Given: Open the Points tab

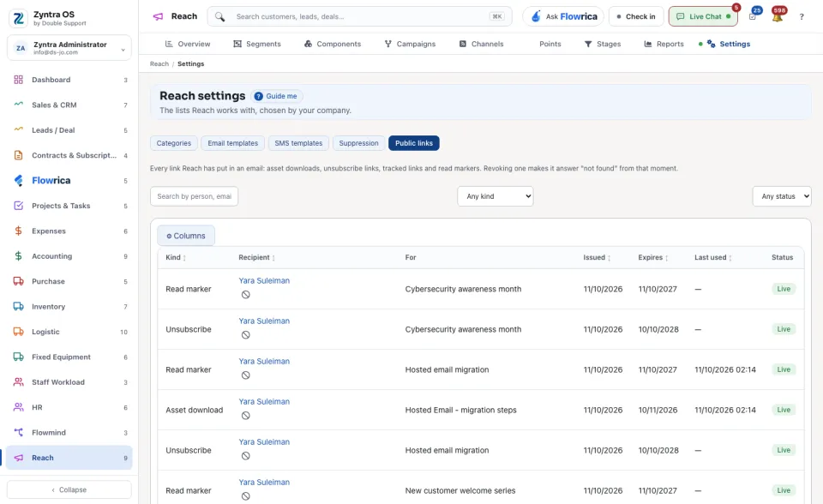Looking at the screenshot, I should pos(550,44).
